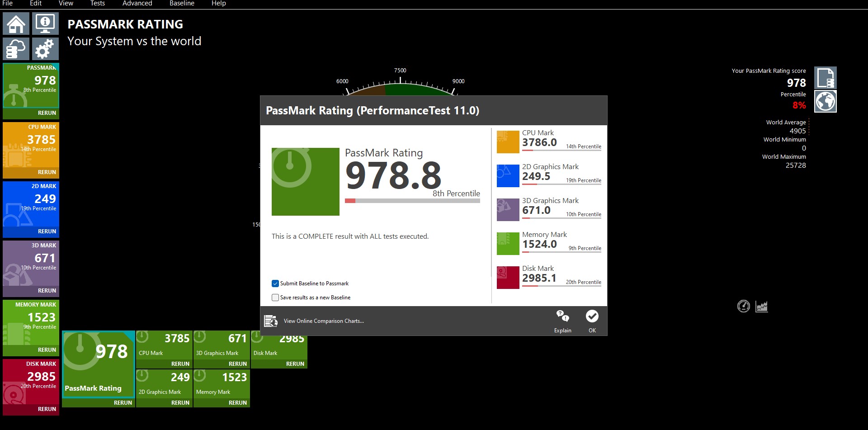868x430 pixels.
Task: Click the baseline file icon beside rating score
Action: point(826,78)
